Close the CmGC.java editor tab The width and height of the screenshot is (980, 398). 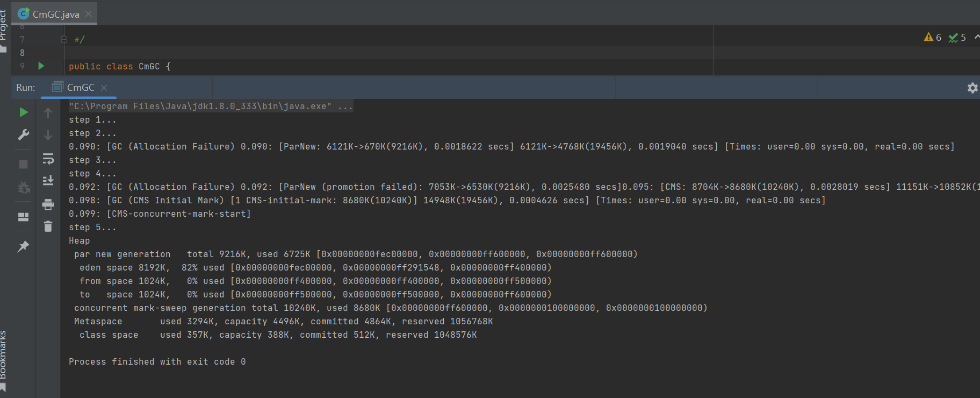89,14
